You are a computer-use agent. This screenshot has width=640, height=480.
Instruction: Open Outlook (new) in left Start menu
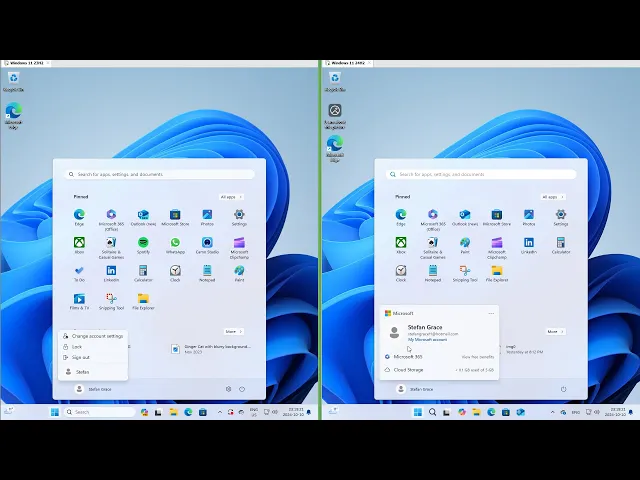click(143, 217)
